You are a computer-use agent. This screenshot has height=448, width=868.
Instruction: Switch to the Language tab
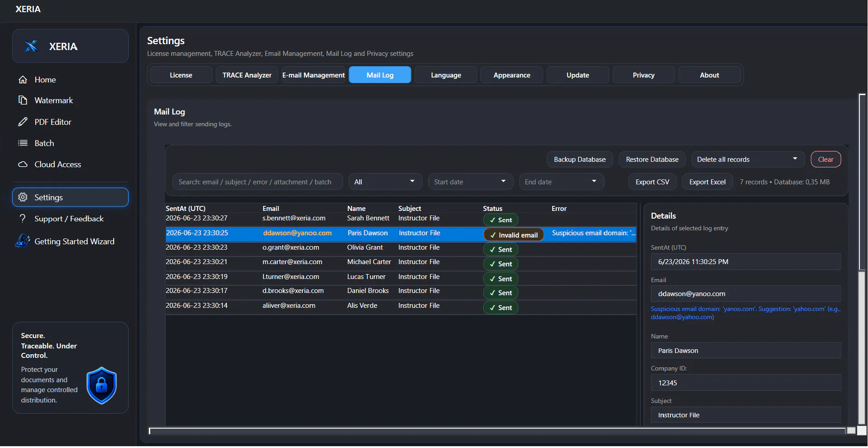pos(446,75)
